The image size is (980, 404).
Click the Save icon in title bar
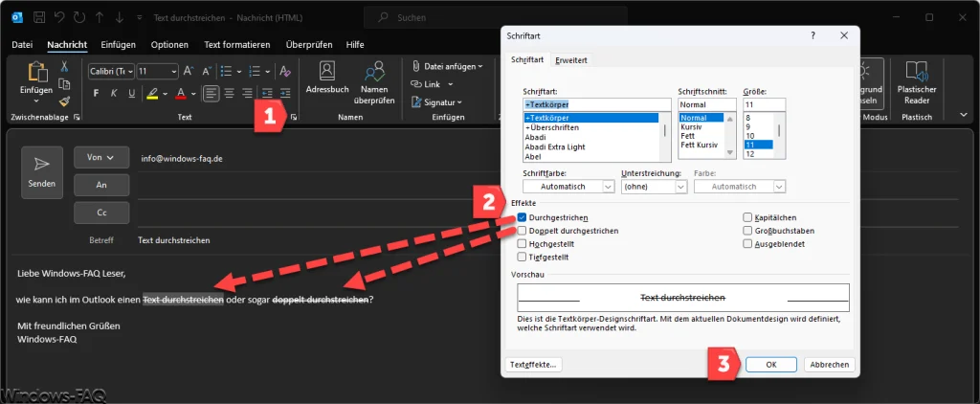coord(38,17)
